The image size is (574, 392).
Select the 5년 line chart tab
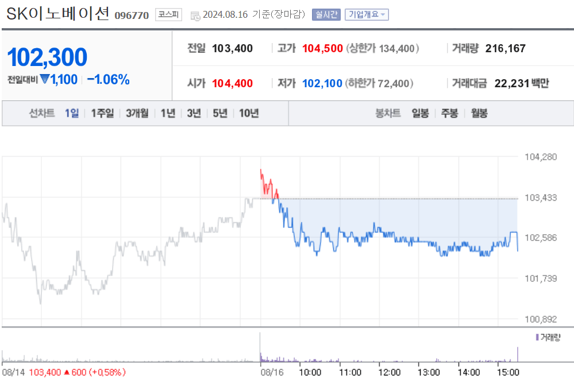(x=220, y=114)
